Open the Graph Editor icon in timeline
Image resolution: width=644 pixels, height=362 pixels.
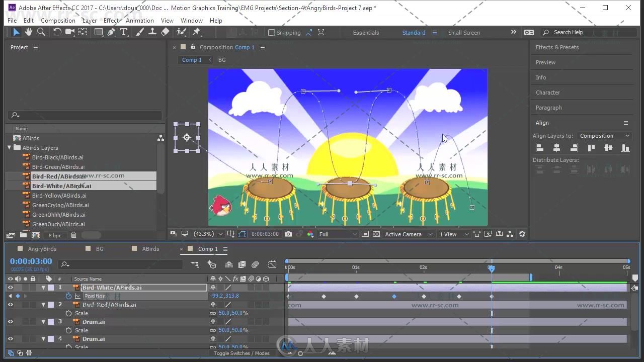point(272,264)
